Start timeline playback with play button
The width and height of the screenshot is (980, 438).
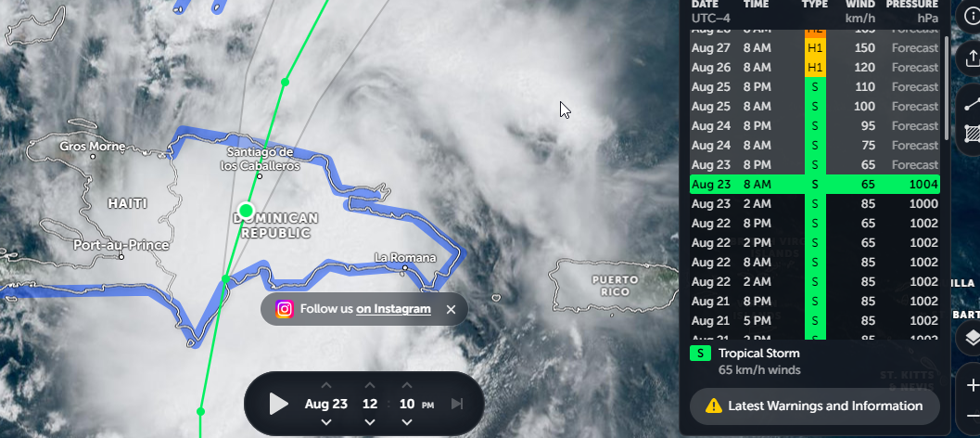279,404
